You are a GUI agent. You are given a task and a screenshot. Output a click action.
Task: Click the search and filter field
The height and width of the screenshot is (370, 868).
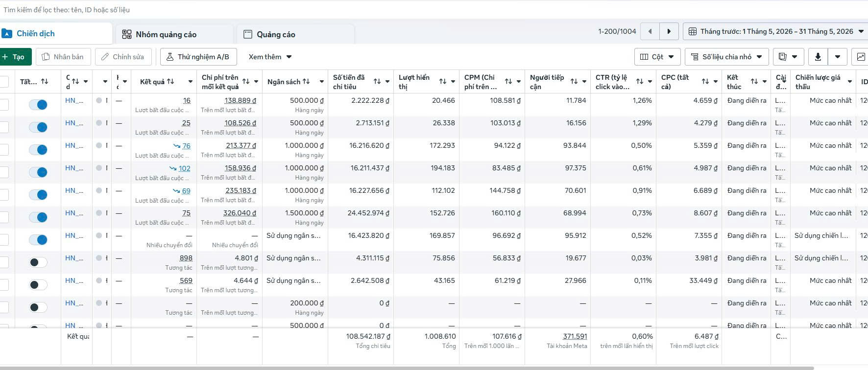point(434,10)
